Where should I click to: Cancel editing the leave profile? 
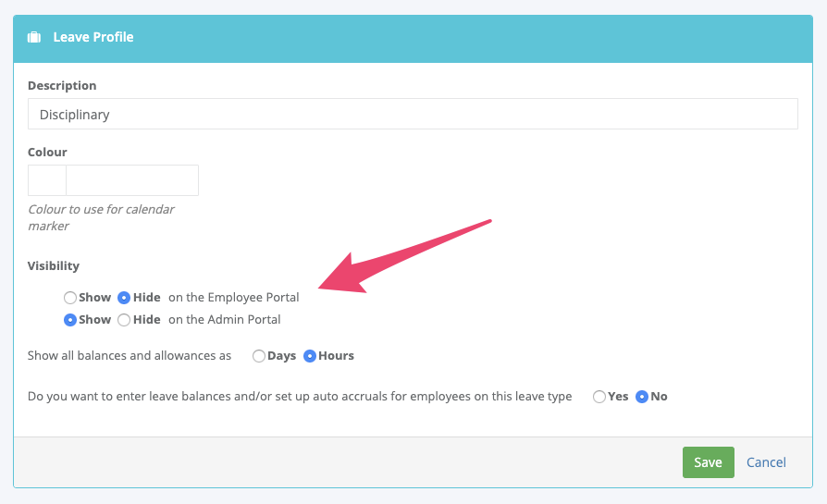(x=766, y=462)
